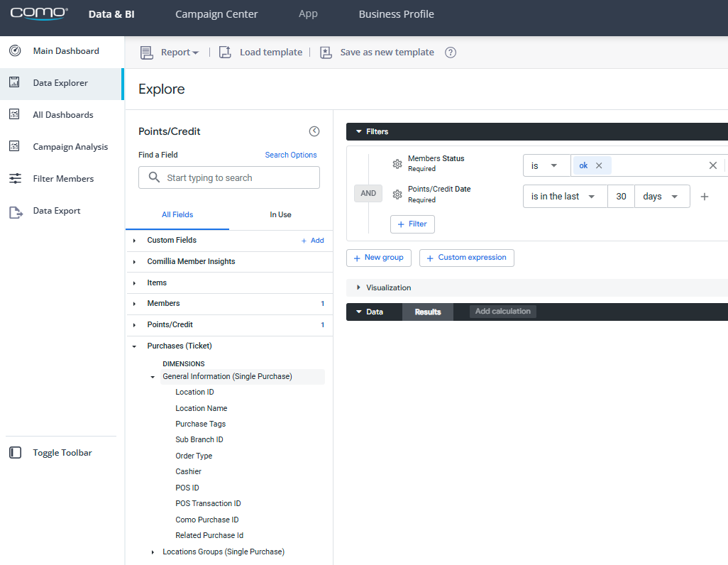Open the 'days' unit dropdown

(661, 197)
